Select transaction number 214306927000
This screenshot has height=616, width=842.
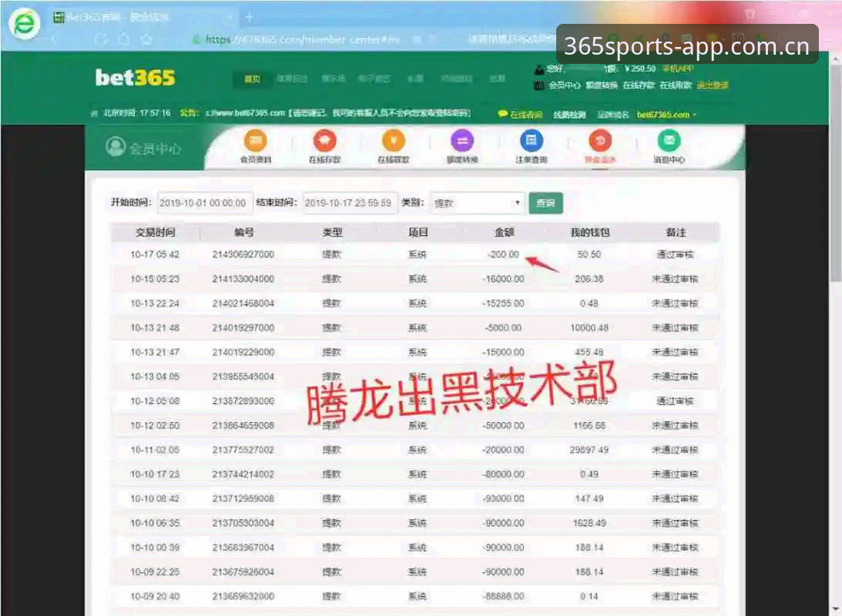(243, 254)
